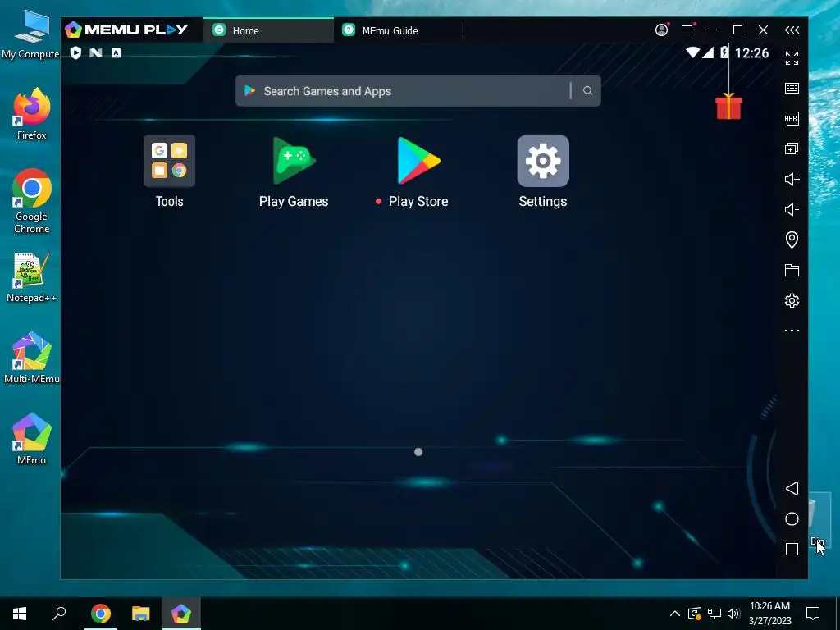Open Windows taskbar search

pyautogui.click(x=59, y=614)
